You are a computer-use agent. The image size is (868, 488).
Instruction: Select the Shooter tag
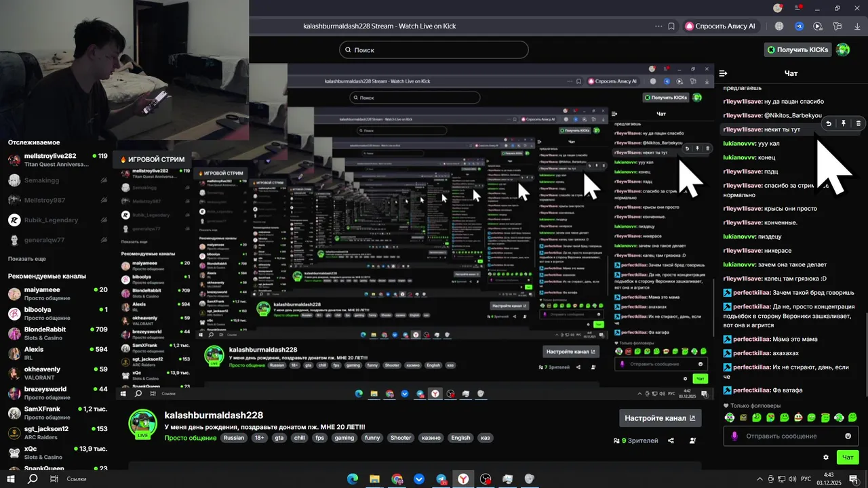click(401, 438)
